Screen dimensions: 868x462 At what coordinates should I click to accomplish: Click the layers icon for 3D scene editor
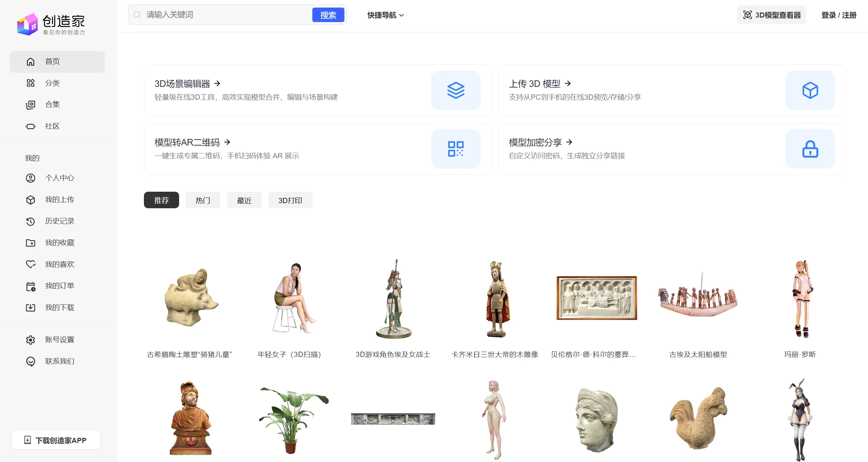coord(456,90)
